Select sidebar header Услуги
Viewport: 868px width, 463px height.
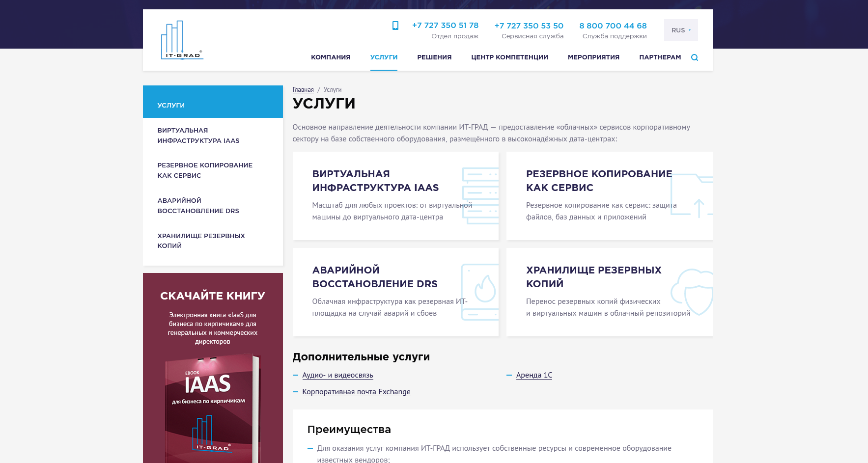click(213, 102)
